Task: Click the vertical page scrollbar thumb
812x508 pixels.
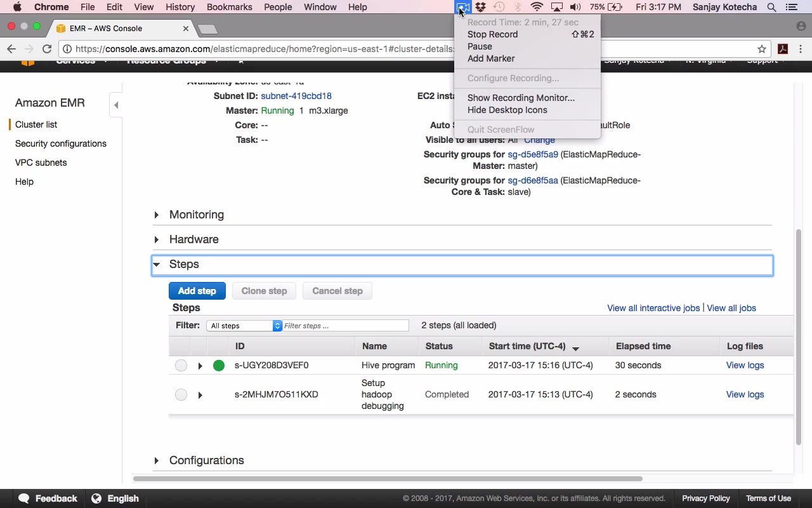Action: [x=799, y=337]
